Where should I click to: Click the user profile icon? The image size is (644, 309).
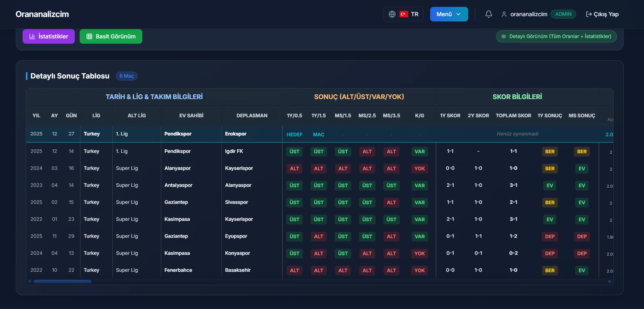click(504, 14)
